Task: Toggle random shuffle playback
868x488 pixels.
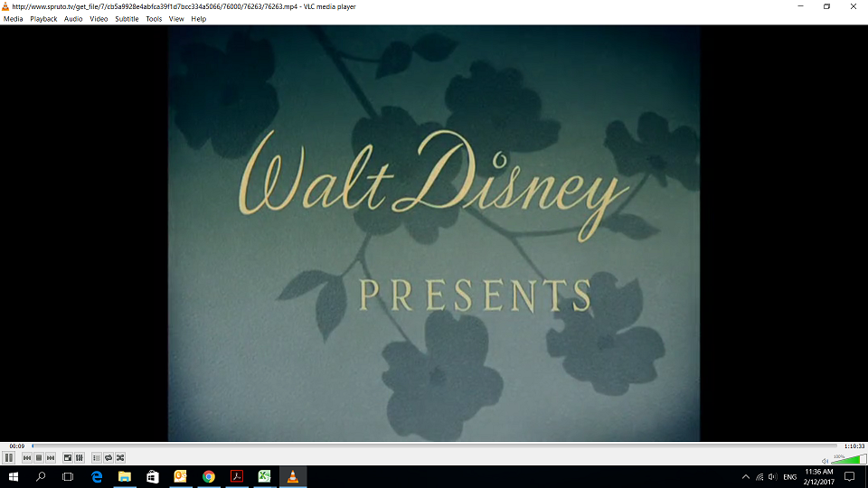Action: pos(120,457)
